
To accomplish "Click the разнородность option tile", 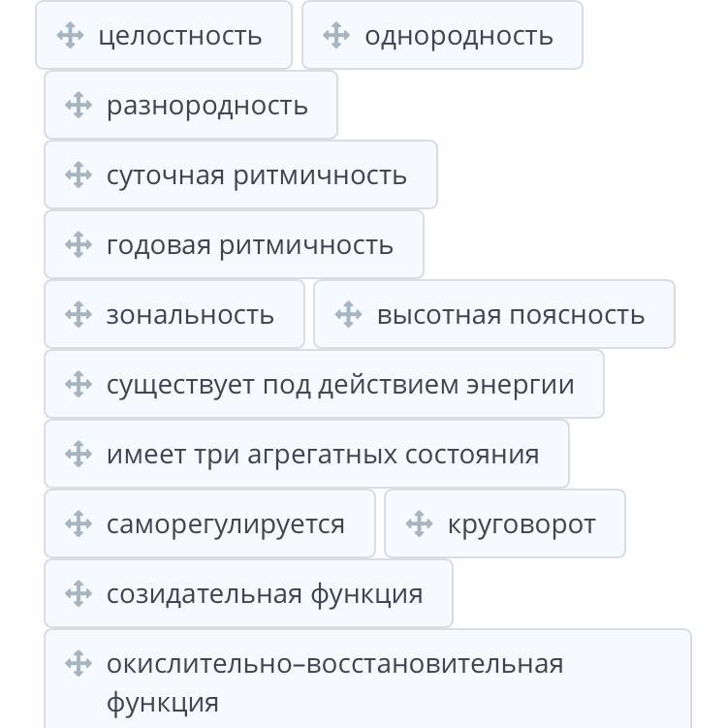I will click(206, 106).
